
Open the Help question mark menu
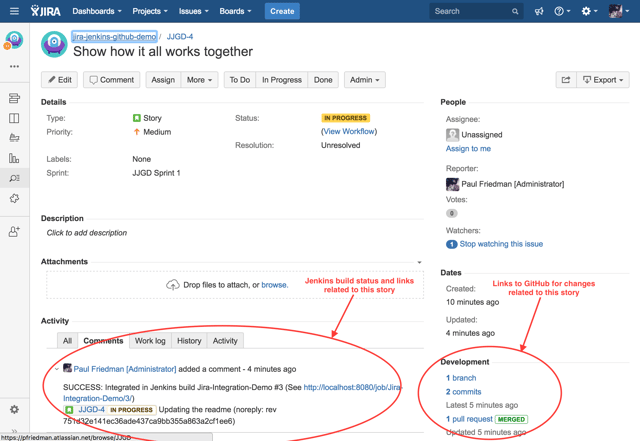pos(562,11)
